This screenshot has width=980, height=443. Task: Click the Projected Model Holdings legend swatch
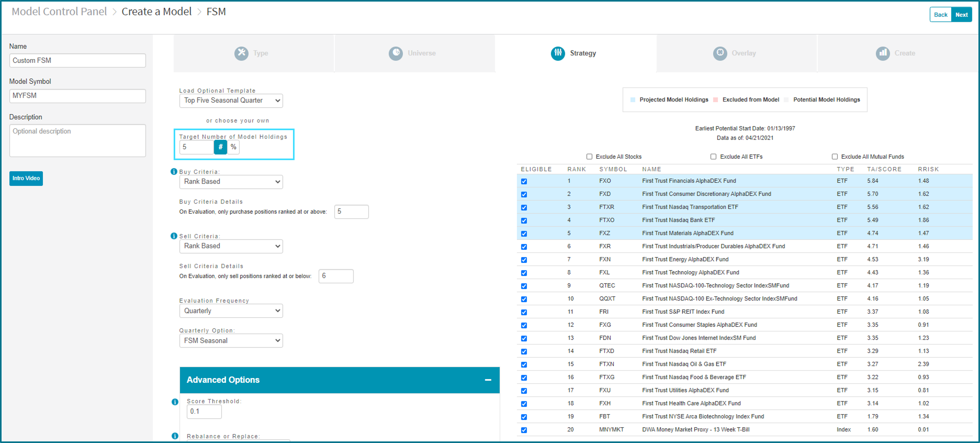point(633,100)
